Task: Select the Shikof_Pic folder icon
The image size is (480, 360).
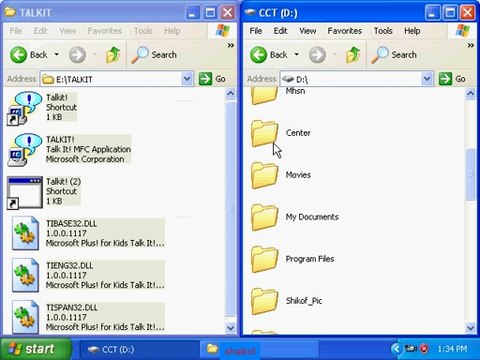Action: 264,301
